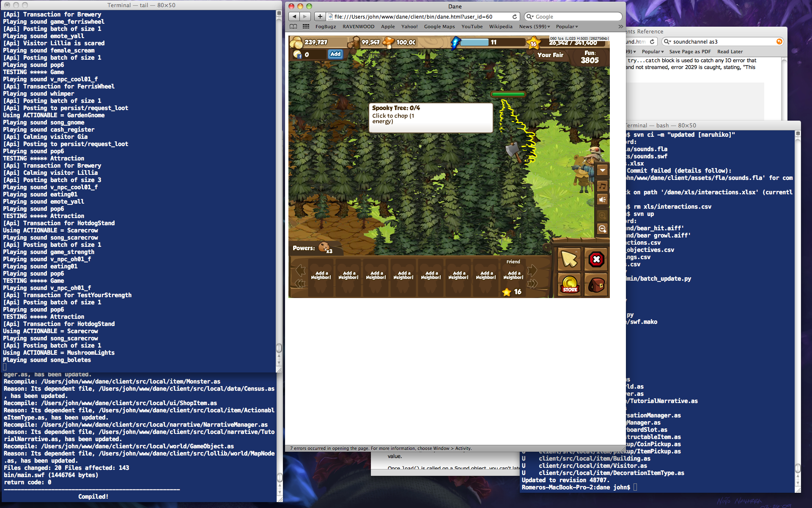
Task: Click the green tree health bar
Action: point(508,94)
